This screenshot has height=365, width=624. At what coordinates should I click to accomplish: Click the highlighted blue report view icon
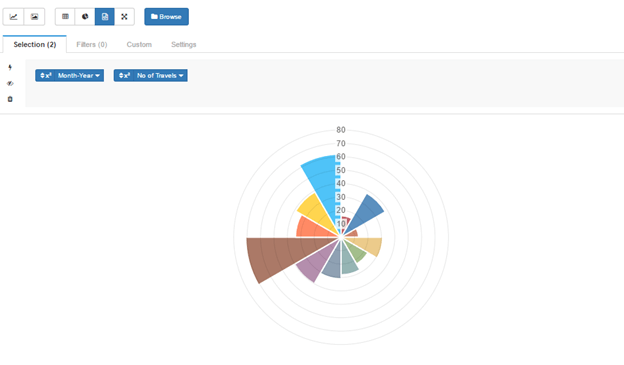[105, 17]
